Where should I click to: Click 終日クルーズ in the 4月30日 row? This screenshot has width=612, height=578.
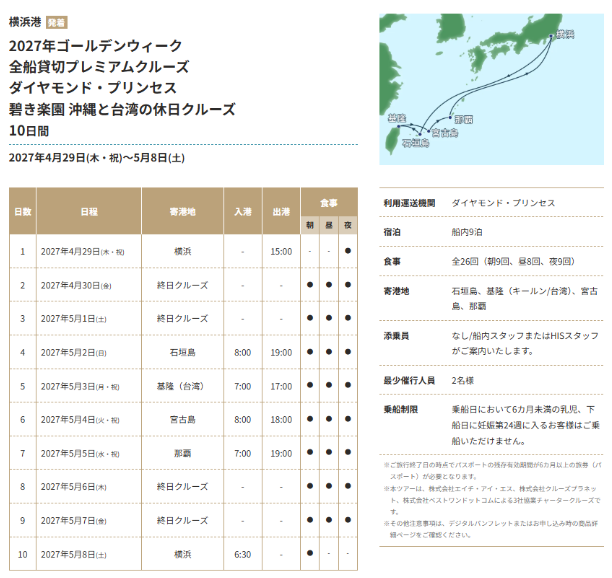tap(182, 285)
